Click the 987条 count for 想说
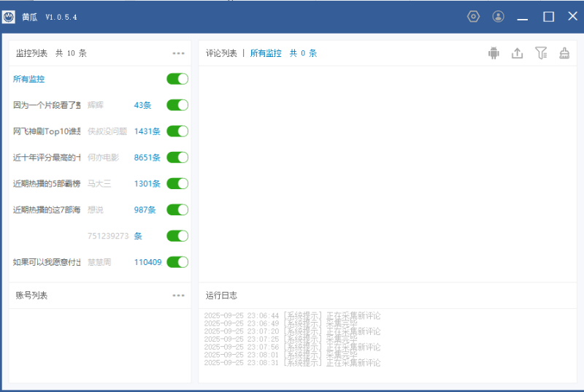Viewport: 584px width, 392px height. tap(145, 210)
